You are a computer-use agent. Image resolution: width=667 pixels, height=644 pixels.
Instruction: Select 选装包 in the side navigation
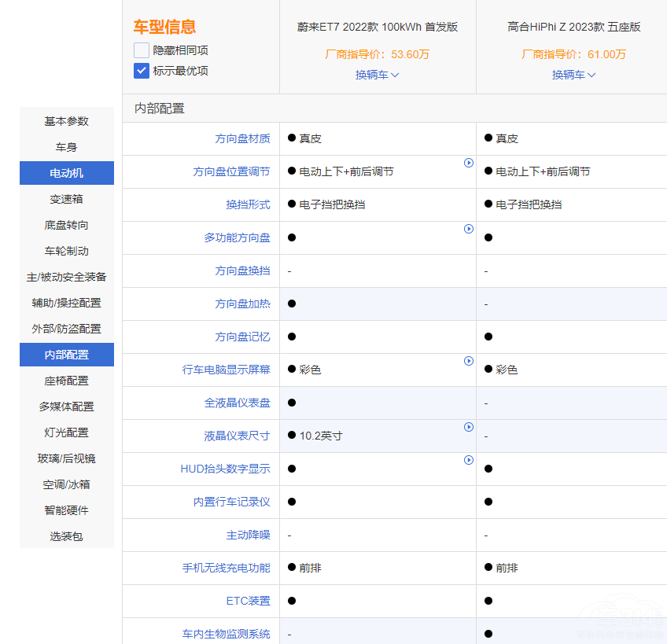click(x=67, y=536)
